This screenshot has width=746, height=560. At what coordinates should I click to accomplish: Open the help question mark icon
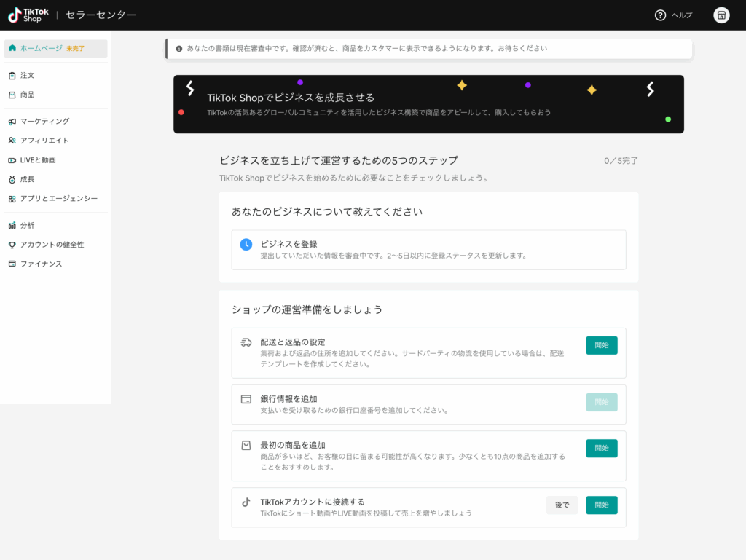tap(660, 15)
